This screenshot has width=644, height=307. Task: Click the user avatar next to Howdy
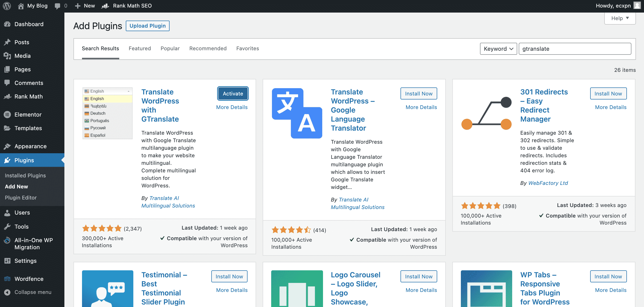[x=637, y=6]
